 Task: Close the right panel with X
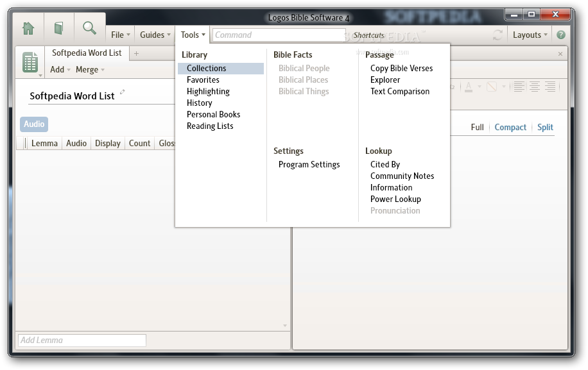(x=560, y=54)
